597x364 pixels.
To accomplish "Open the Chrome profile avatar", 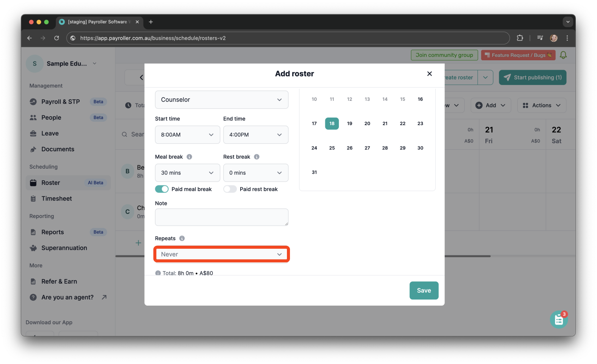I will click(x=554, y=38).
